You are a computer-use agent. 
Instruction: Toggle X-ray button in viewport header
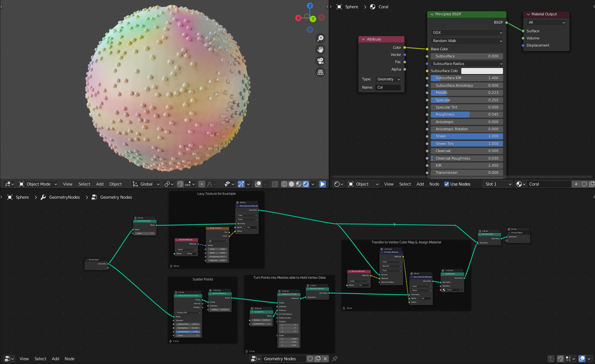point(275,184)
